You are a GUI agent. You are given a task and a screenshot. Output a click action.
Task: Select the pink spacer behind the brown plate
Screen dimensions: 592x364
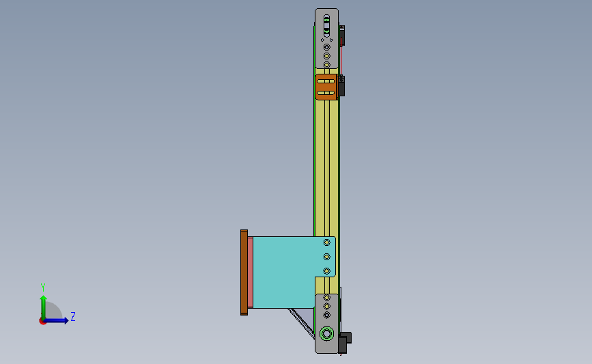251,272
